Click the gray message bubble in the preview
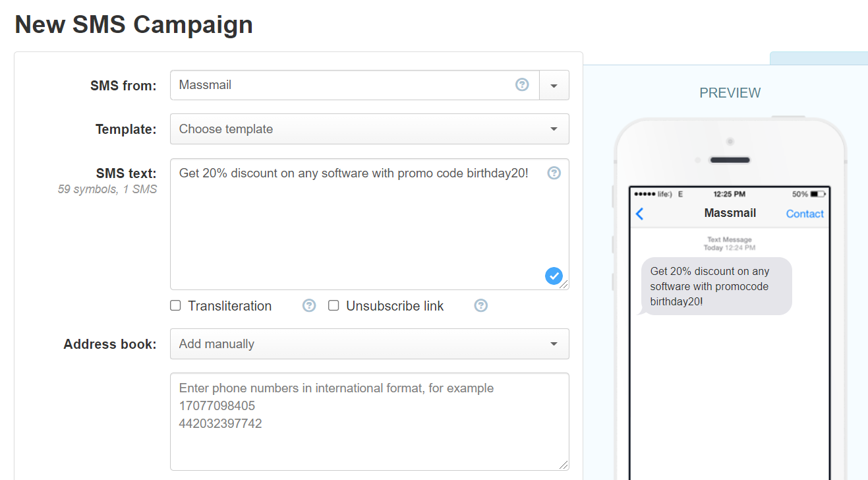Screen dimensions: 868x480 click(716, 285)
